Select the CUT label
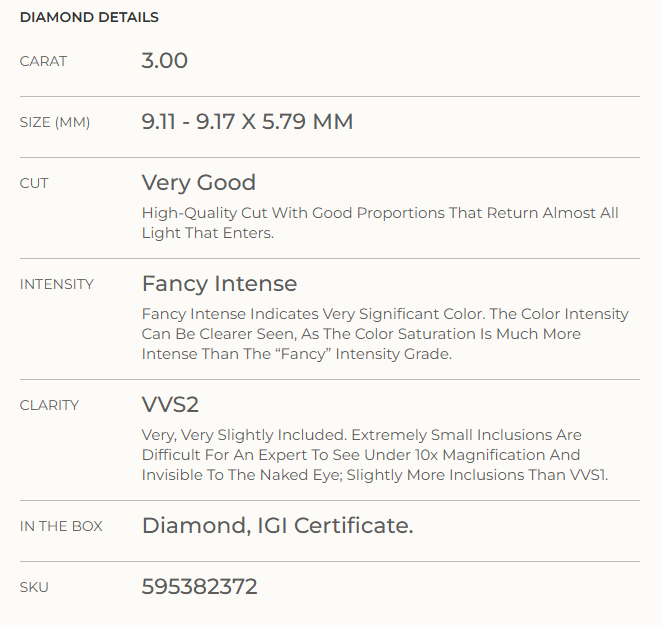 point(34,183)
